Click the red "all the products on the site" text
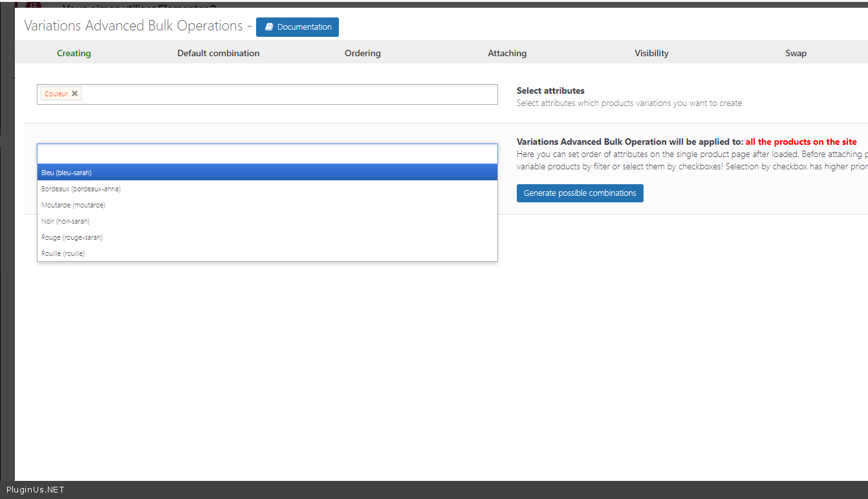868x499 pixels. tap(801, 142)
